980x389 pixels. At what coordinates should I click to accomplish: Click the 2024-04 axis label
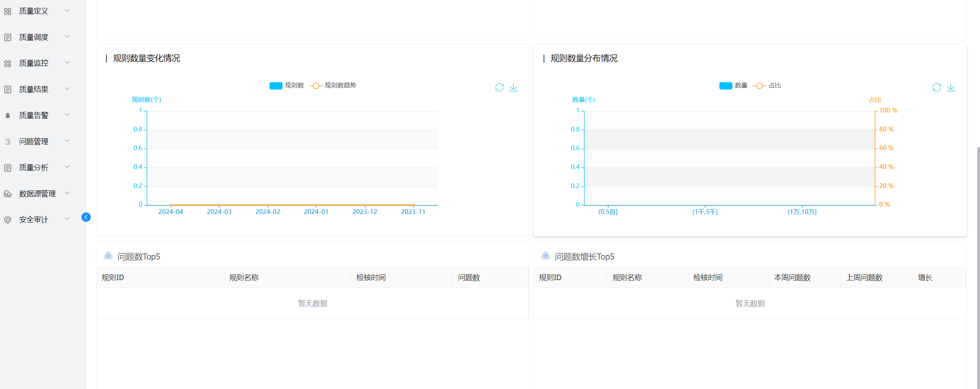coord(171,212)
